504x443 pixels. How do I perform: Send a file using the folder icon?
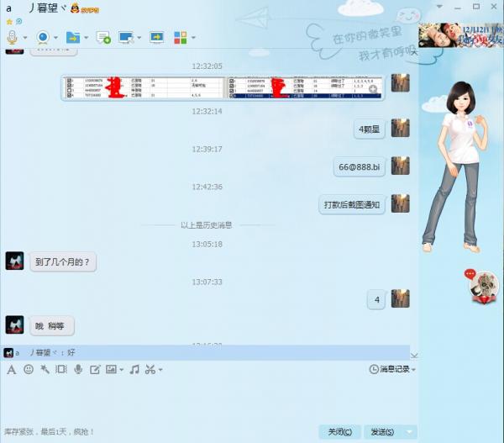pos(73,37)
